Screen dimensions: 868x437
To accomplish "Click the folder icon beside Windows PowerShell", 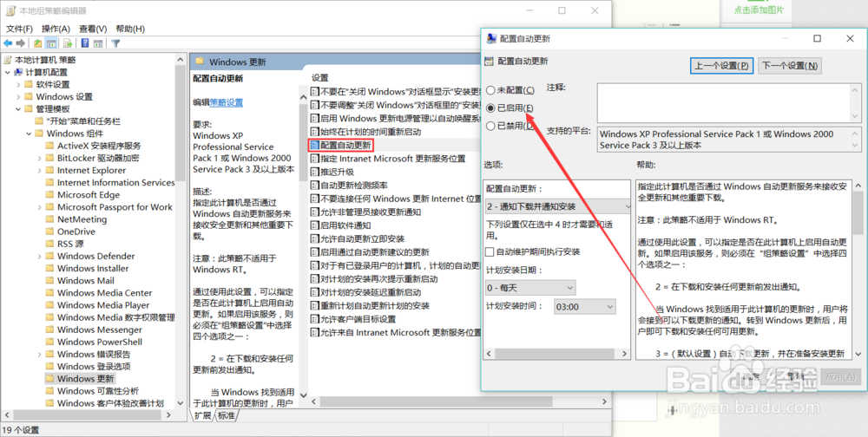I will coord(49,342).
